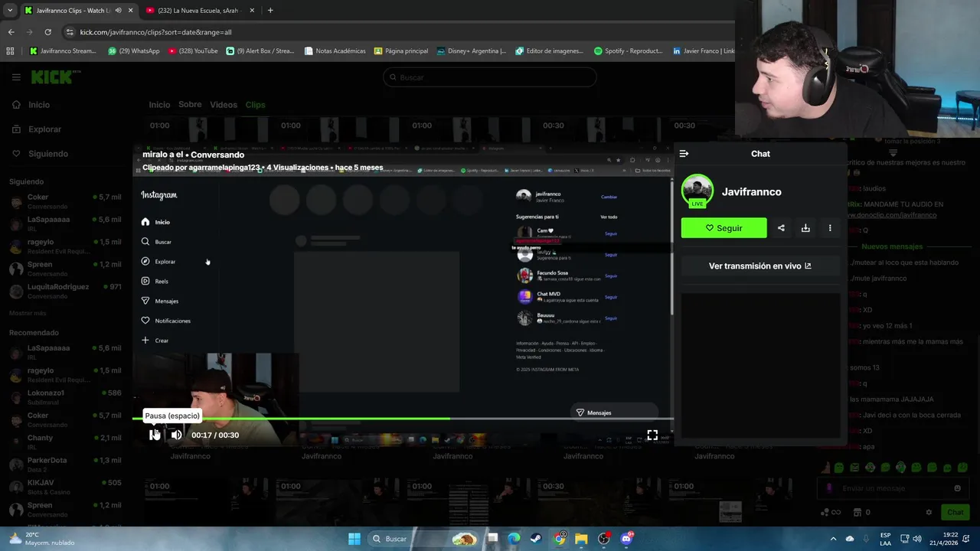The image size is (980, 551).
Task: Share the clip via share icon
Action: (x=781, y=228)
